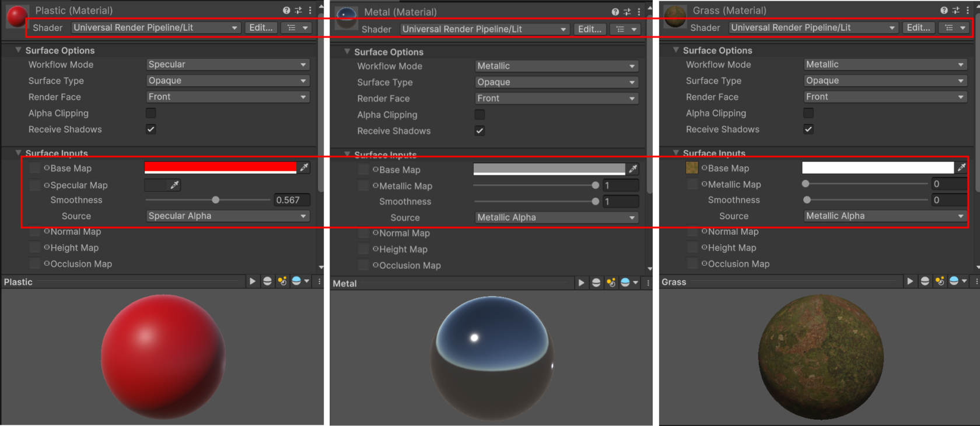Open more options menu of Metal material
980x426 pixels.
click(639, 12)
